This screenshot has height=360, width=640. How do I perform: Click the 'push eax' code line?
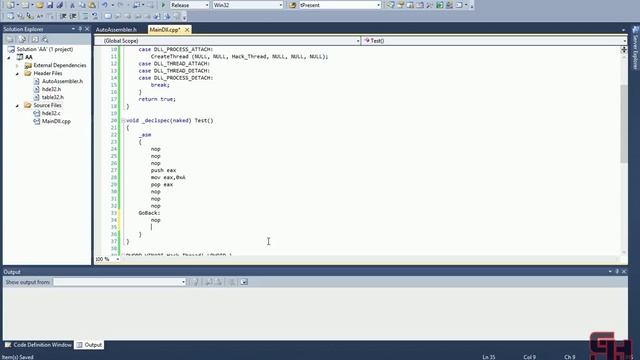pyautogui.click(x=163, y=170)
